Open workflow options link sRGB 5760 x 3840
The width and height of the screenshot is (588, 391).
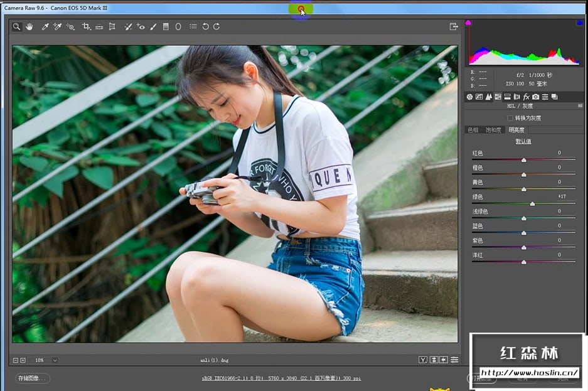[281, 378]
